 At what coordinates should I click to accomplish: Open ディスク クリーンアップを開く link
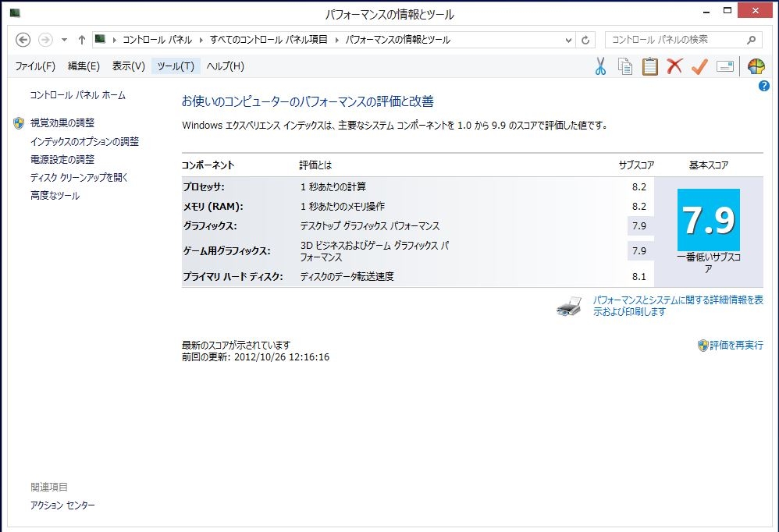coord(79,178)
